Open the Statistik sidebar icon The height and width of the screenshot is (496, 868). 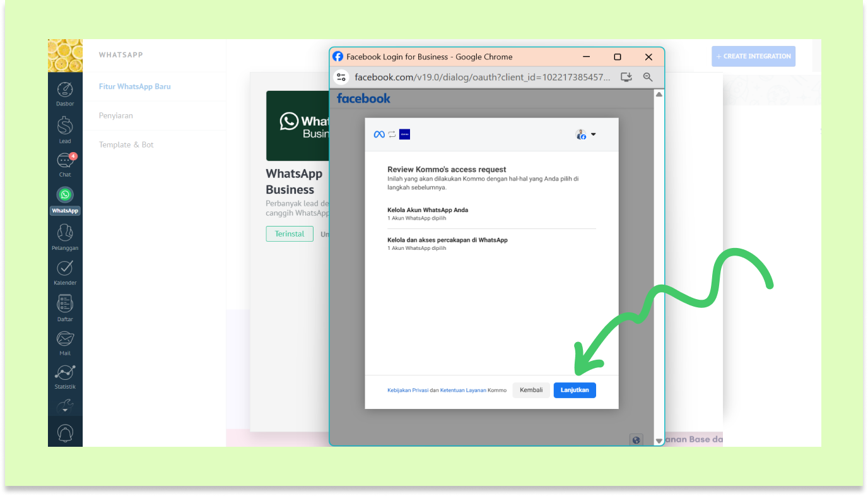[x=65, y=377]
